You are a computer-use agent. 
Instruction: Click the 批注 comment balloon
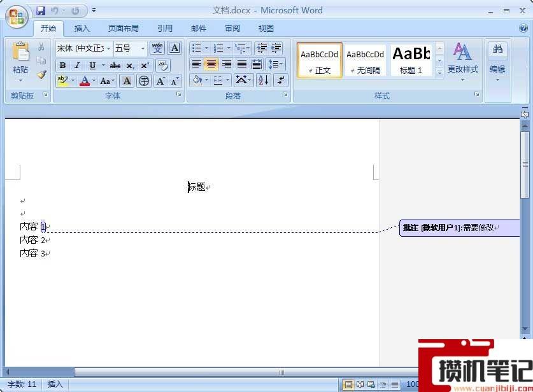pos(460,228)
